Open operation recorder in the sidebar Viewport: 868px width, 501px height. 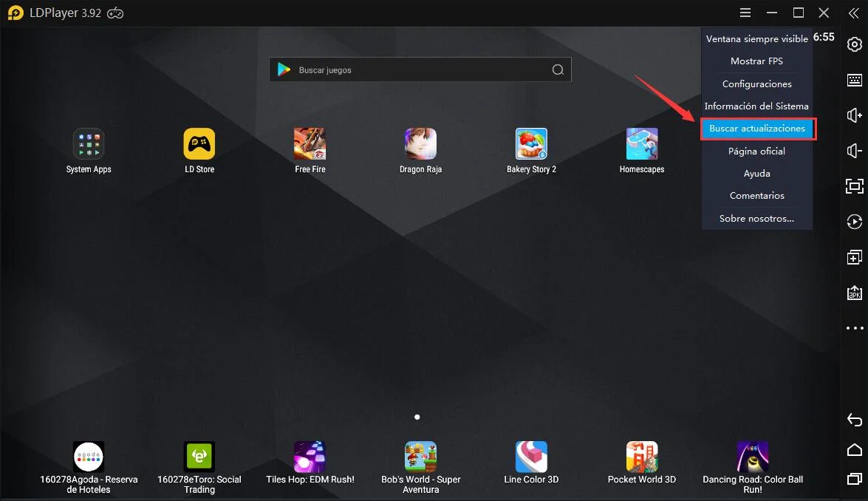[x=854, y=222]
